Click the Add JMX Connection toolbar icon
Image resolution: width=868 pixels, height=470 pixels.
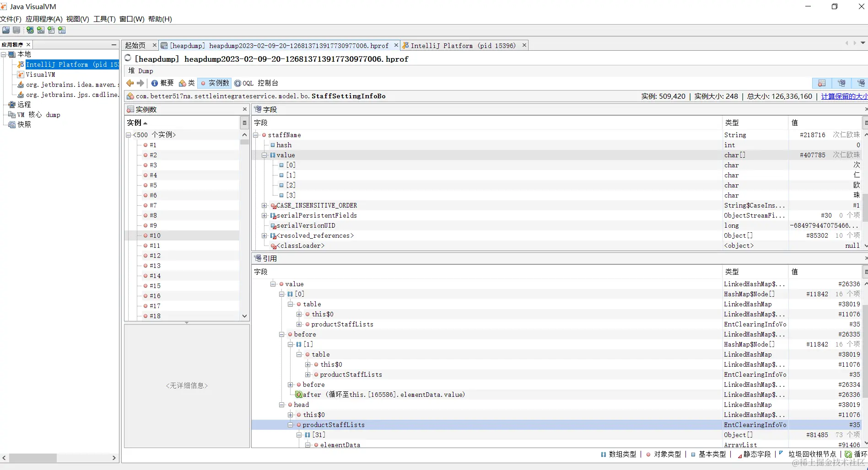[41, 30]
